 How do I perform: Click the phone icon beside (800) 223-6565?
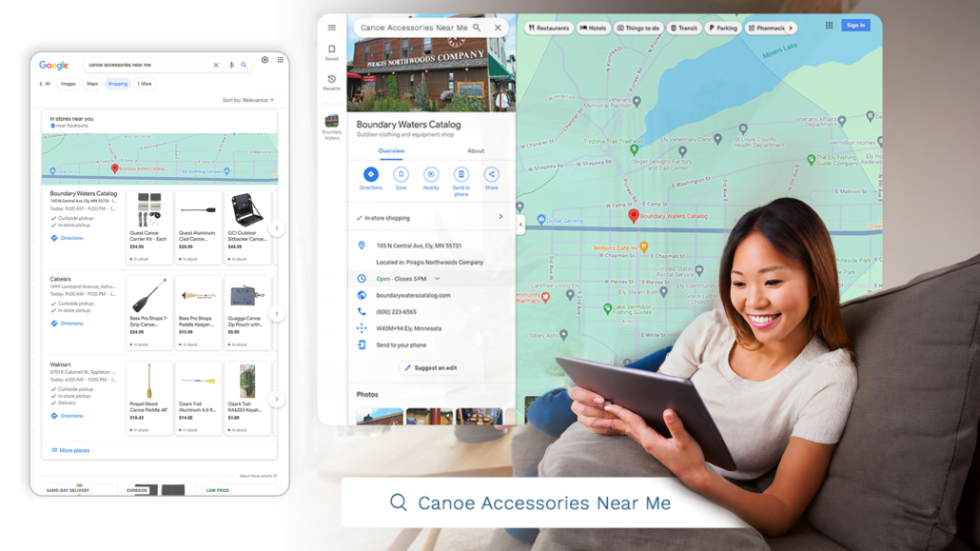tap(362, 311)
